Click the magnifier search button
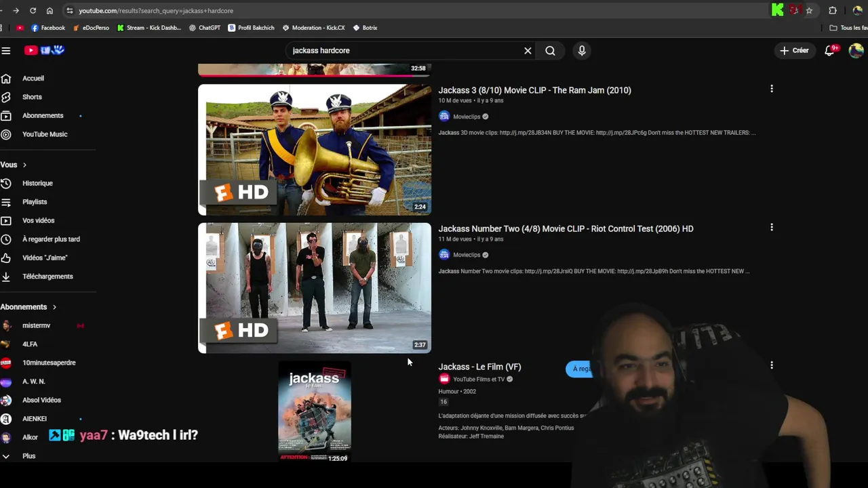The width and height of the screenshot is (868, 488). point(550,51)
